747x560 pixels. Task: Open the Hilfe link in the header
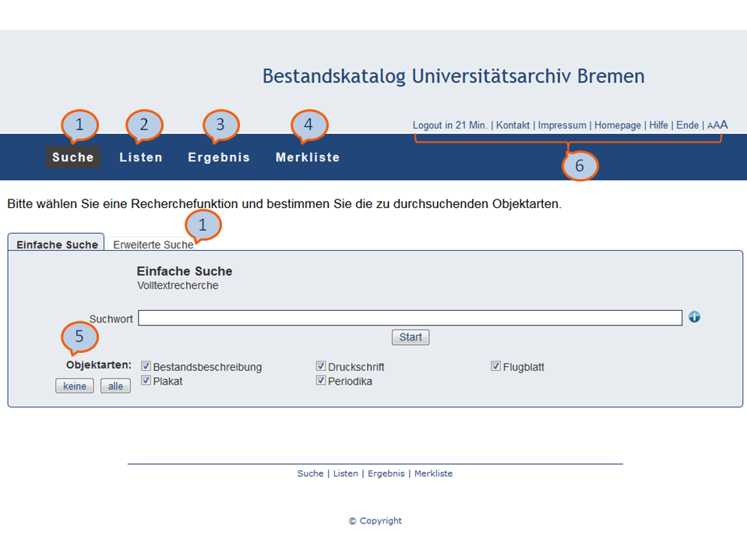coord(659,125)
